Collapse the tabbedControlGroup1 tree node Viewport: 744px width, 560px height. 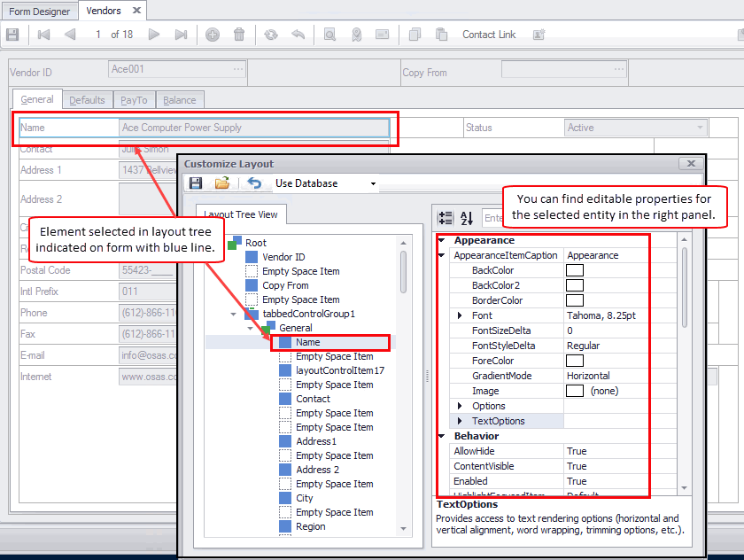(234, 314)
